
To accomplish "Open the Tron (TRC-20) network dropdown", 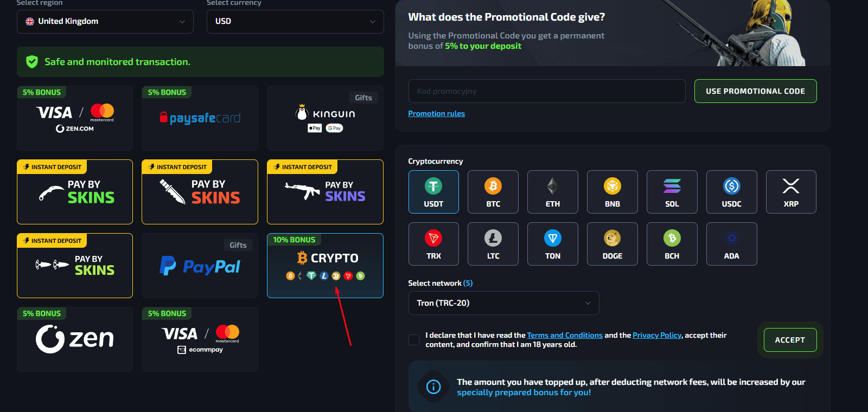I will click(503, 303).
